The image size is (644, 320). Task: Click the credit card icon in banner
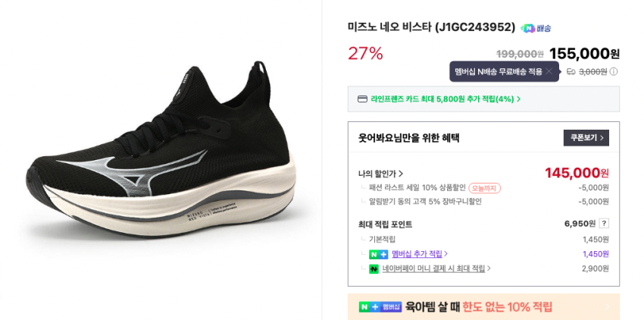[362, 99]
